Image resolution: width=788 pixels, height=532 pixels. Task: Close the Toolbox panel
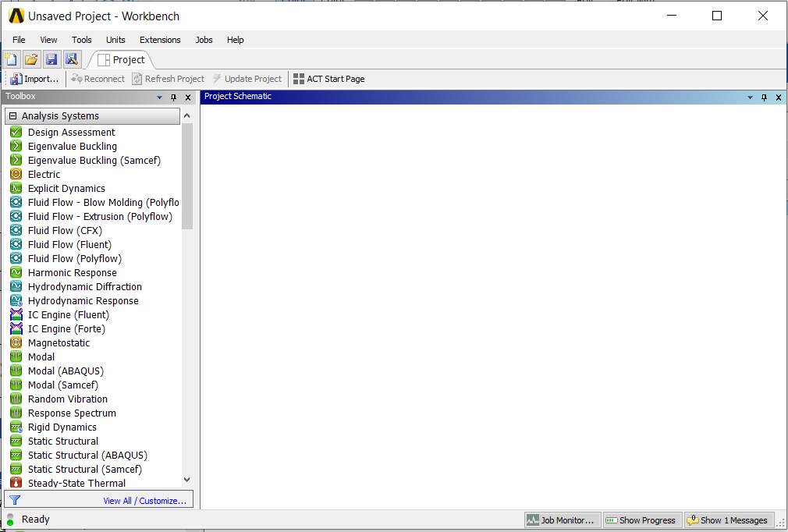point(188,98)
